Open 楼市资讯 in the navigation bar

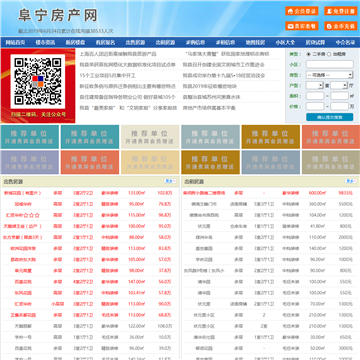46,42
